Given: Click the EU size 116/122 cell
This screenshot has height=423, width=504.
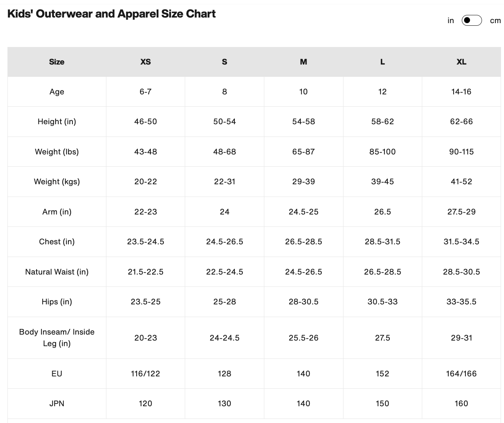Looking at the screenshot, I should pos(145,374).
